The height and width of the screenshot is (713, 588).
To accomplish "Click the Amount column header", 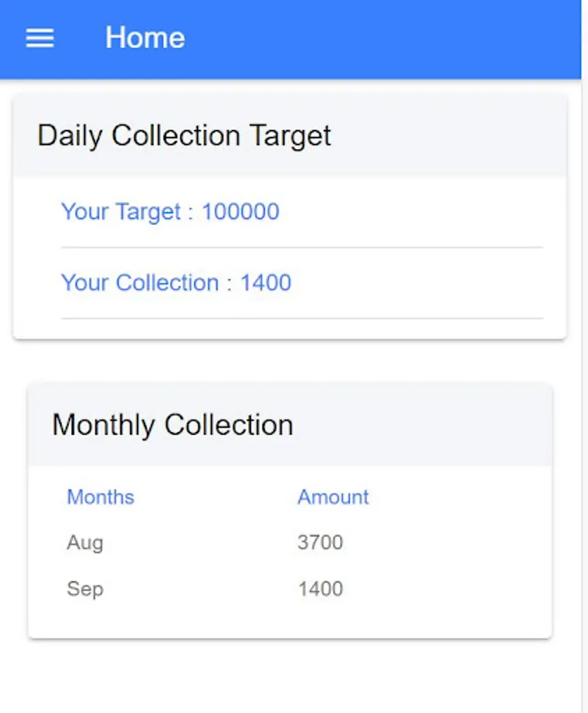I will point(333,498).
